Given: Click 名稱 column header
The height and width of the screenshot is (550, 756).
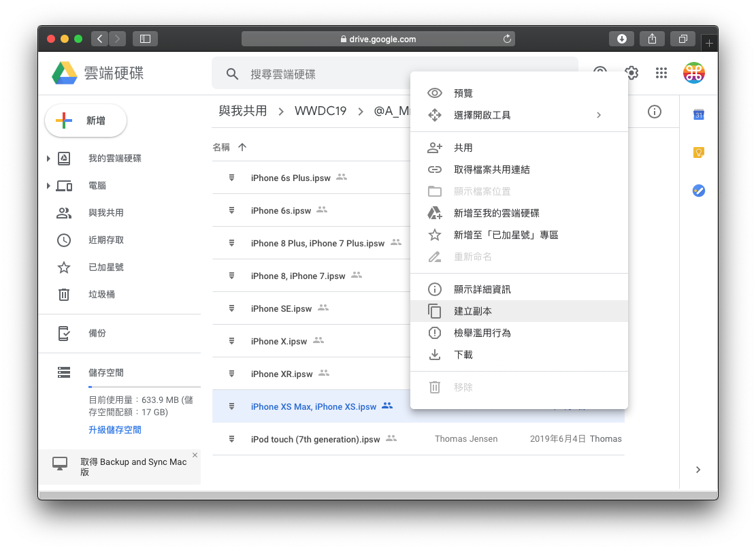Looking at the screenshot, I should [221, 147].
